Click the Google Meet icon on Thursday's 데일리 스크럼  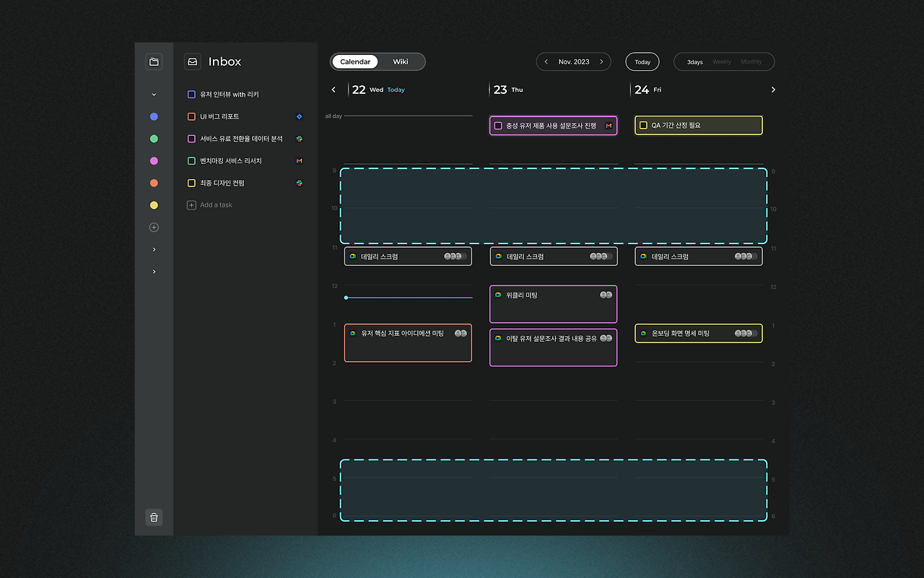click(498, 256)
